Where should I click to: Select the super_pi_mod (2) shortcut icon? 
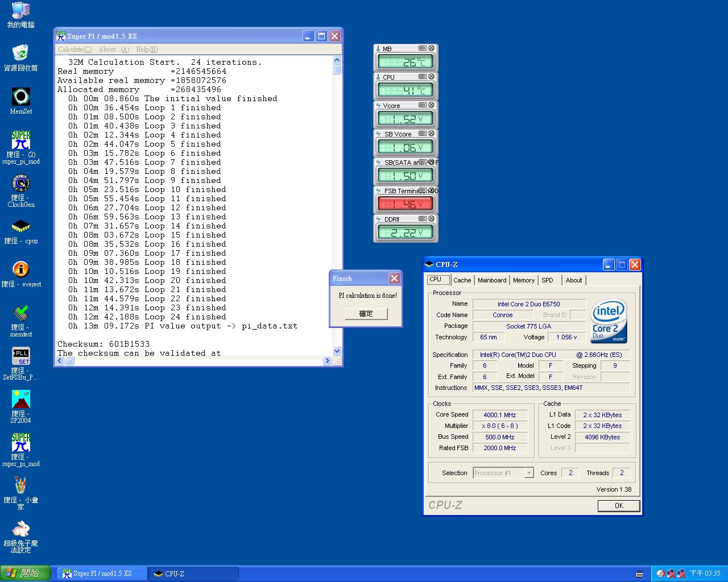[x=20, y=148]
